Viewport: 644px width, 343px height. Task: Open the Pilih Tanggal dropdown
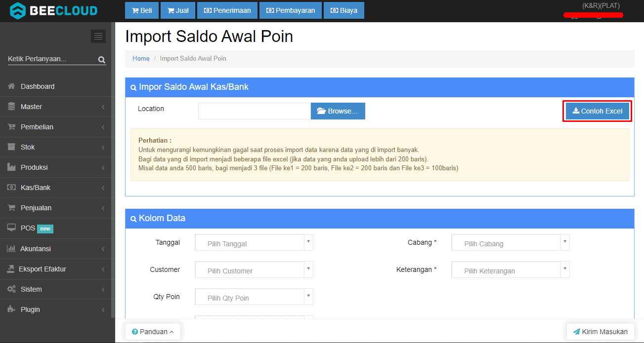(x=254, y=243)
